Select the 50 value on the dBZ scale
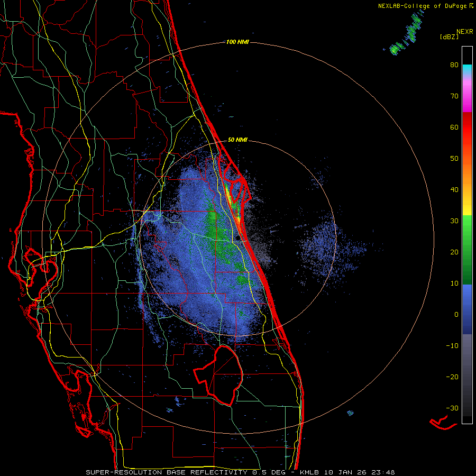The height and width of the screenshot is (476, 476). [454, 159]
